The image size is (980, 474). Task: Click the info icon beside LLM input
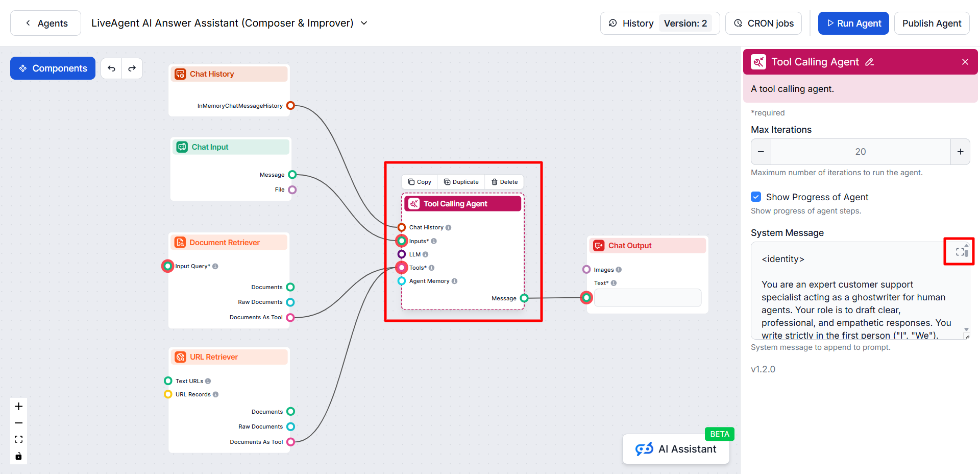pos(426,254)
